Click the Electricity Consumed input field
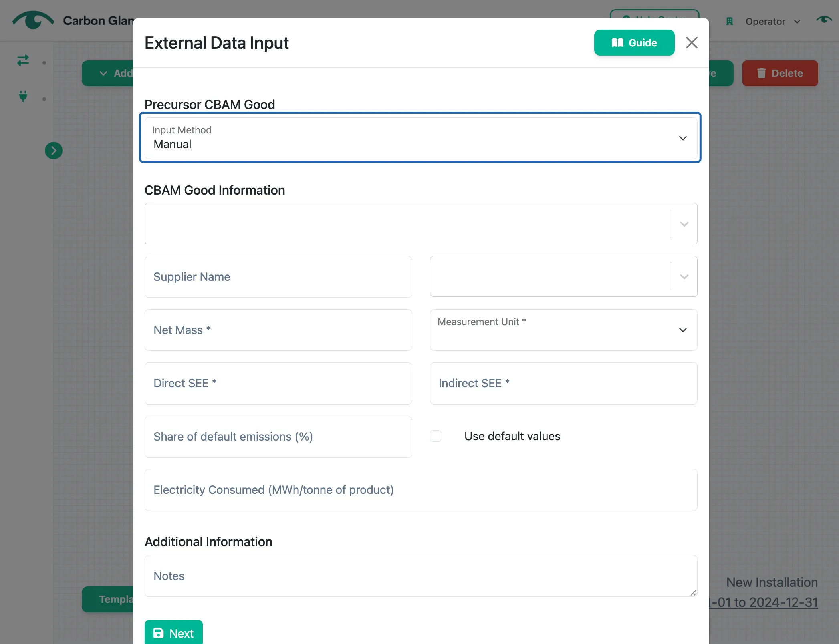 pos(420,490)
